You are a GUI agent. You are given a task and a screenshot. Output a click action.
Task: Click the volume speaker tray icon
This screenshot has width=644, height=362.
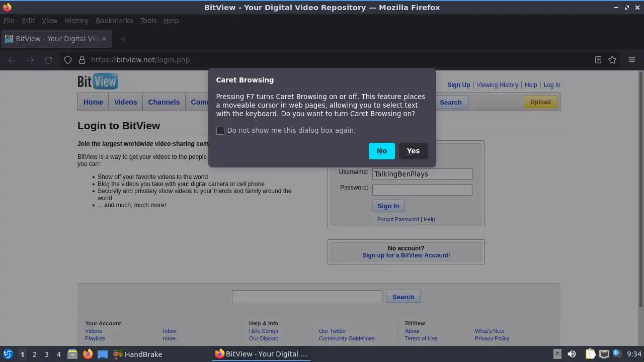point(572,354)
